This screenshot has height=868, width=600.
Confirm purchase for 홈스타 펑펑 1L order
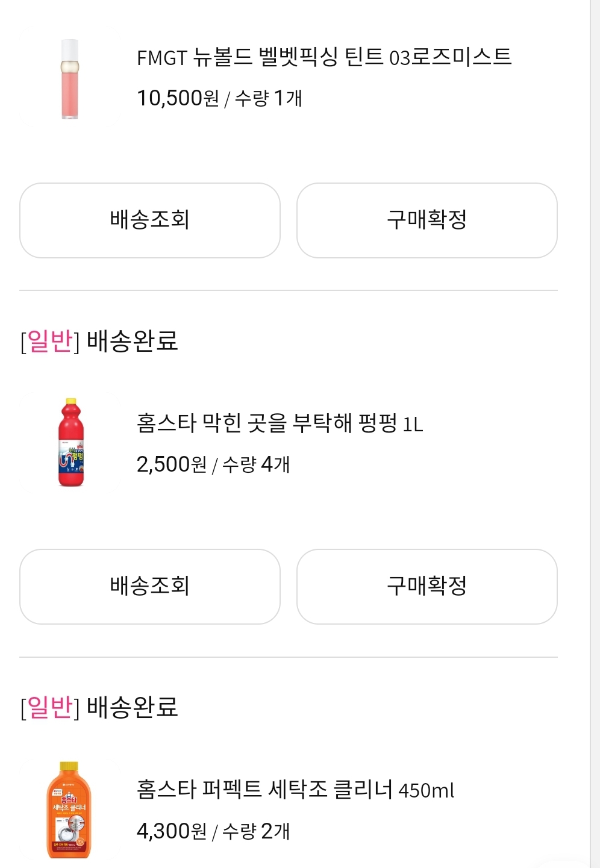coord(427,587)
